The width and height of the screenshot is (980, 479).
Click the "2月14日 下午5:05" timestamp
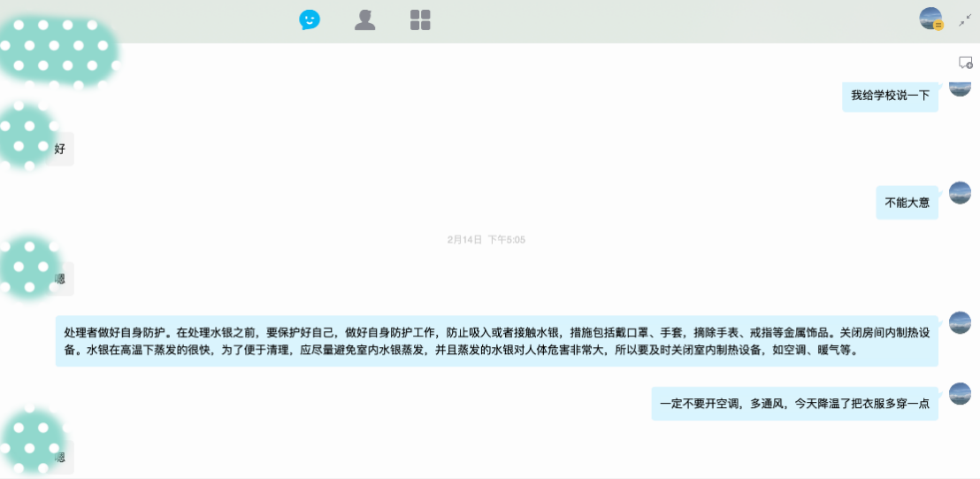click(x=486, y=240)
